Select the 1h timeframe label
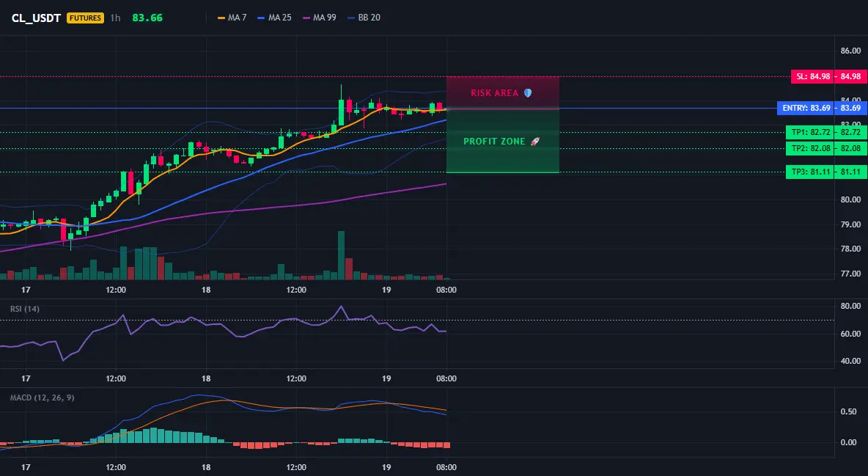This screenshot has width=868, height=476. point(115,18)
